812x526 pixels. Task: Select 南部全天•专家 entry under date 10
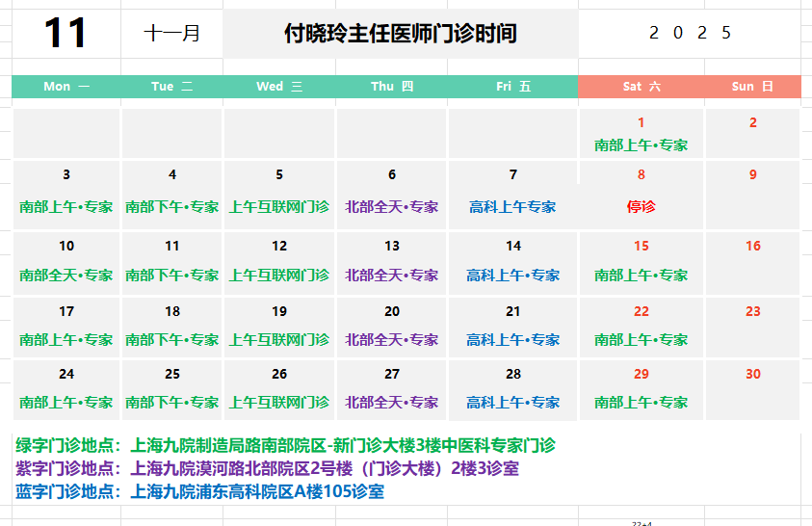coord(66,276)
